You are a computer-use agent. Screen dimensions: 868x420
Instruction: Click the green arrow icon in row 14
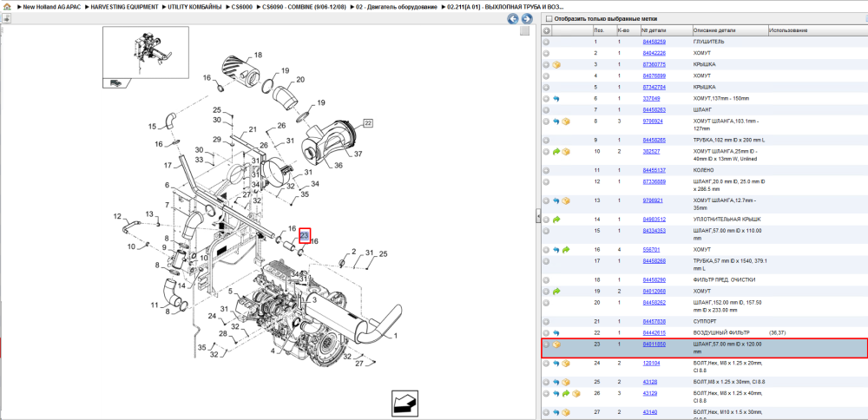coord(557,220)
